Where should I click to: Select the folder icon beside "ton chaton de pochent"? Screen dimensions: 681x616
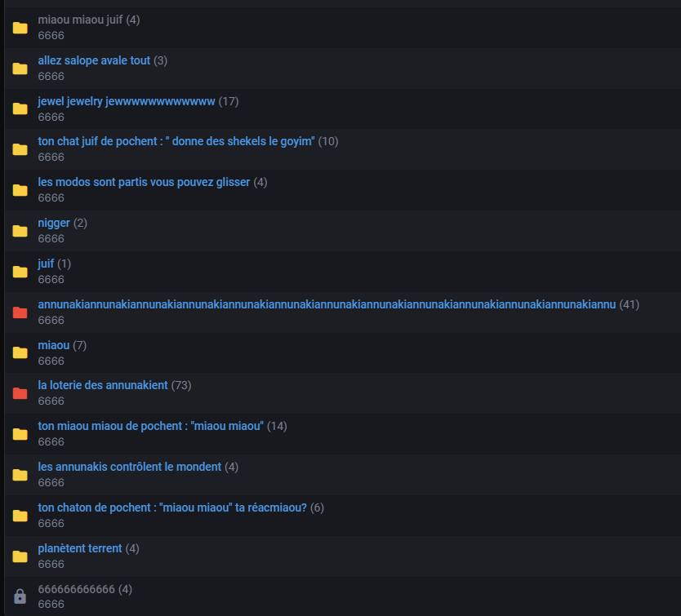tap(20, 516)
